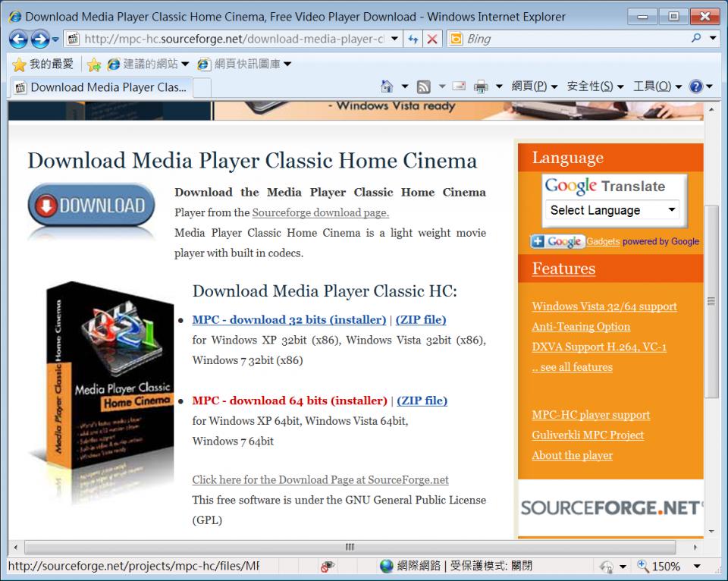
Task: Open the see all features link
Action: 573,367
